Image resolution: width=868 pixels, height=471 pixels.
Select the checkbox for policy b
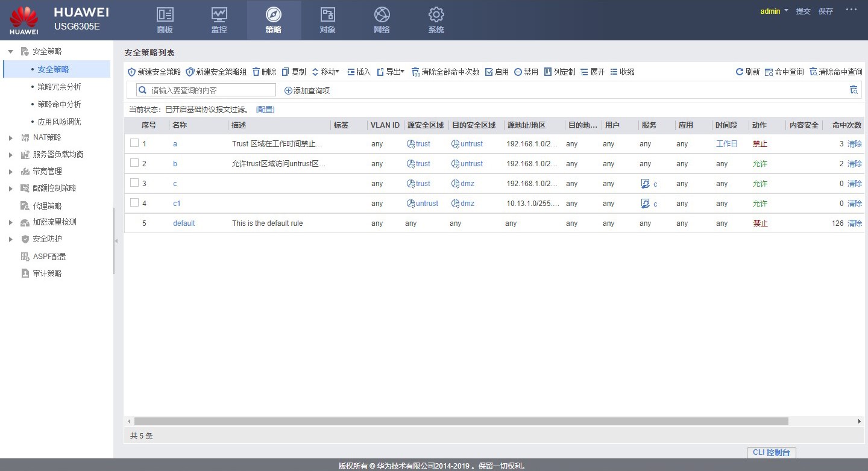(x=134, y=163)
